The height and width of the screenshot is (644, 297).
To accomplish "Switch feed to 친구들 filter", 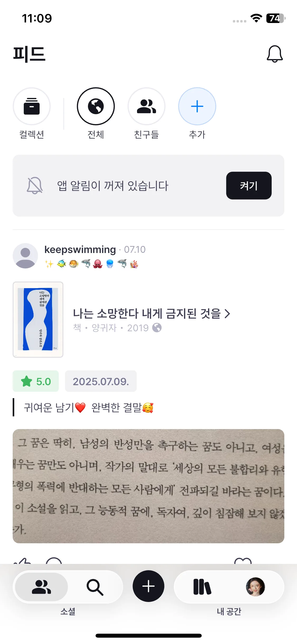I will tap(147, 106).
